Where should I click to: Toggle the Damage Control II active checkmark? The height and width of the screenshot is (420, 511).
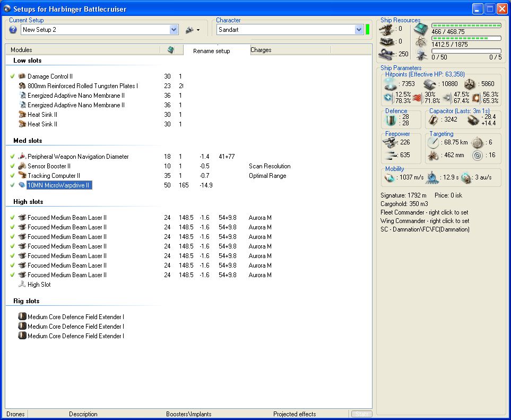pos(12,76)
